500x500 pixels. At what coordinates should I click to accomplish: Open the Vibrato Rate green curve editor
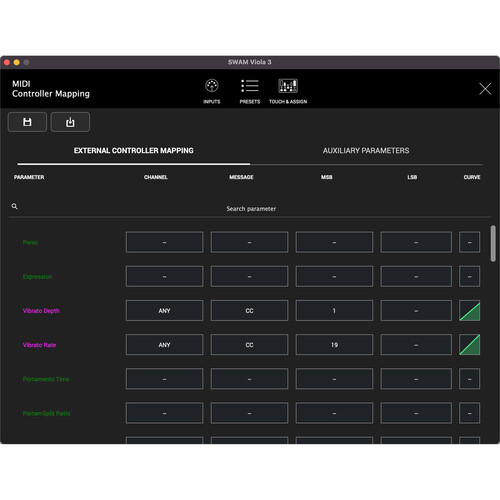click(469, 345)
